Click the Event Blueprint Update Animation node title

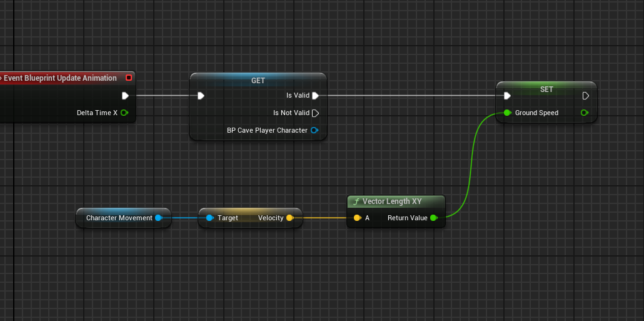point(60,78)
